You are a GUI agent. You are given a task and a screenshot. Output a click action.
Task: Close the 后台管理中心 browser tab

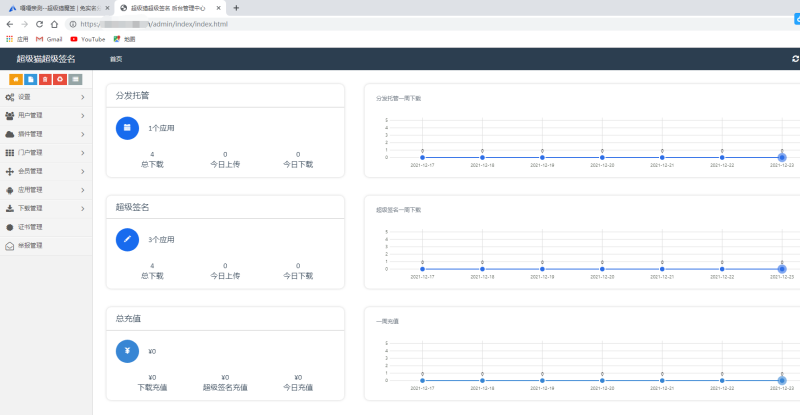tap(218, 8)
